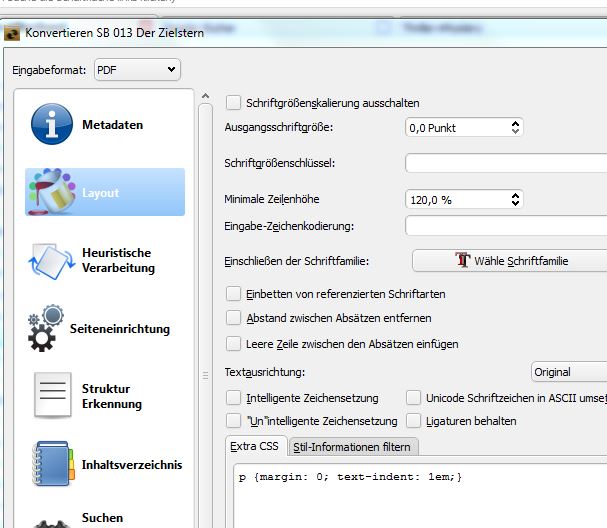Image resolution: width=607 pixels, height=528 pixels.
Task: Click Wähle Schriftfamilie button
Action: pos(510,261)
